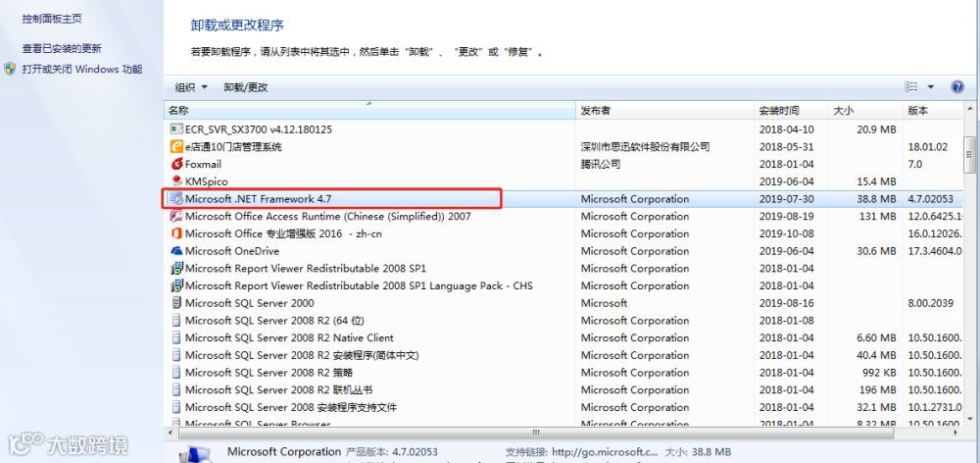Click horizontal scrollbar left arrow
The height and width of the screenshot is (463, 980).
170,433
